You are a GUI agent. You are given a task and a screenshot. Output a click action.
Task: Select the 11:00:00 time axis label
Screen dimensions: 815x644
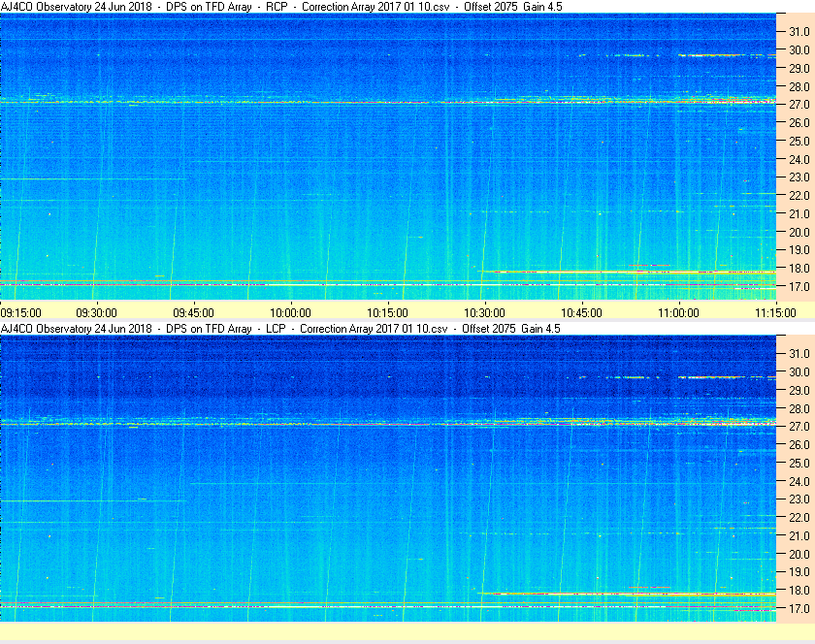pos(679,313)
